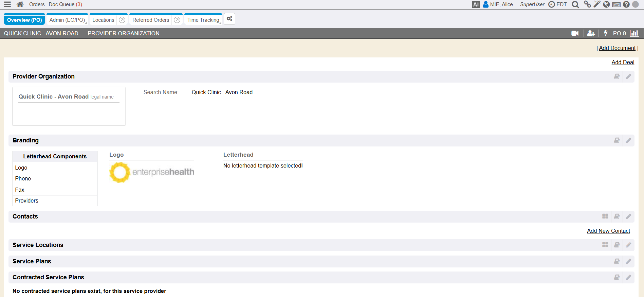Click the add user icon

click(591, 33)
